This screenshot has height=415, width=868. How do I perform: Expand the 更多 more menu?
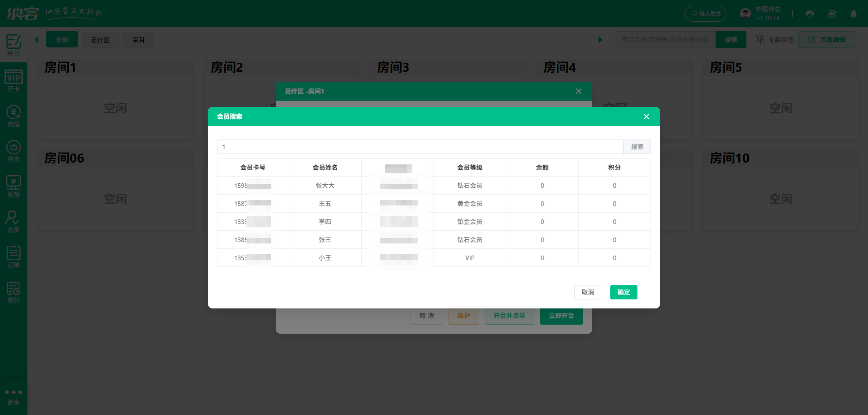pos(14,396)
